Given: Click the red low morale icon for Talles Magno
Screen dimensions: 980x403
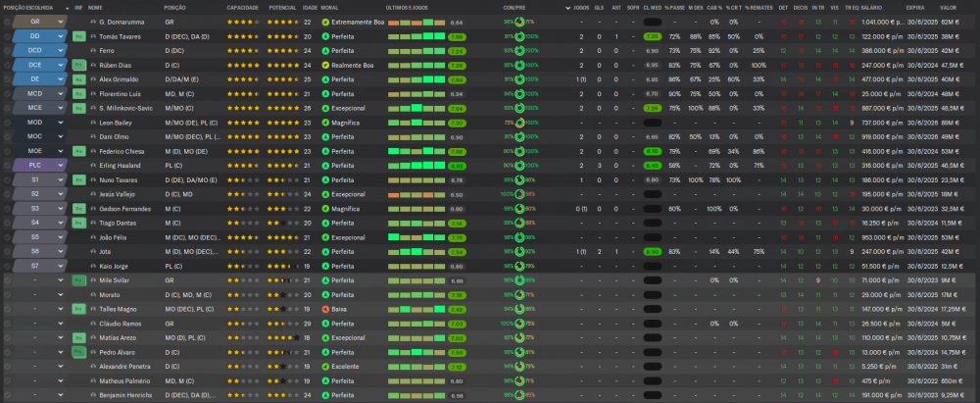Looking at the screenshot, I should 325,309.
